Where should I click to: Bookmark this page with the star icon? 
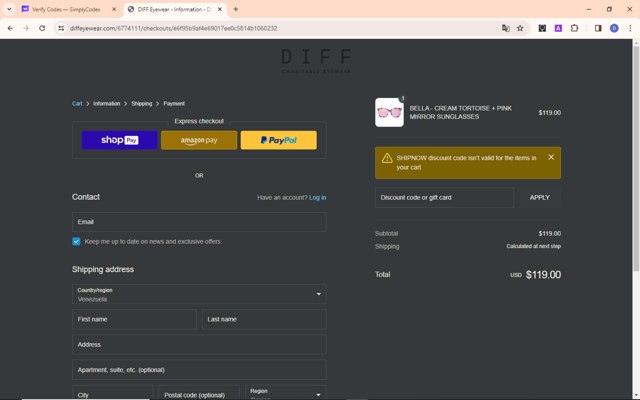click(x=520, y=28)
